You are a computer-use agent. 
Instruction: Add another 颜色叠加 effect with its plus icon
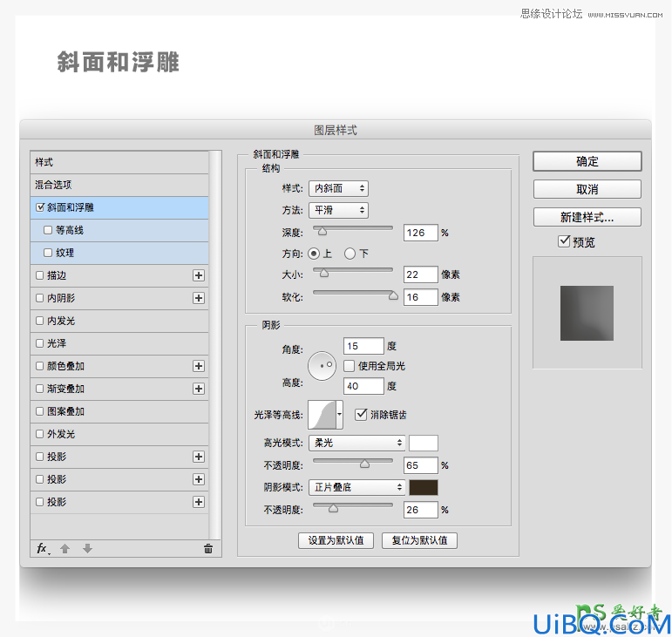click(199, 366)
